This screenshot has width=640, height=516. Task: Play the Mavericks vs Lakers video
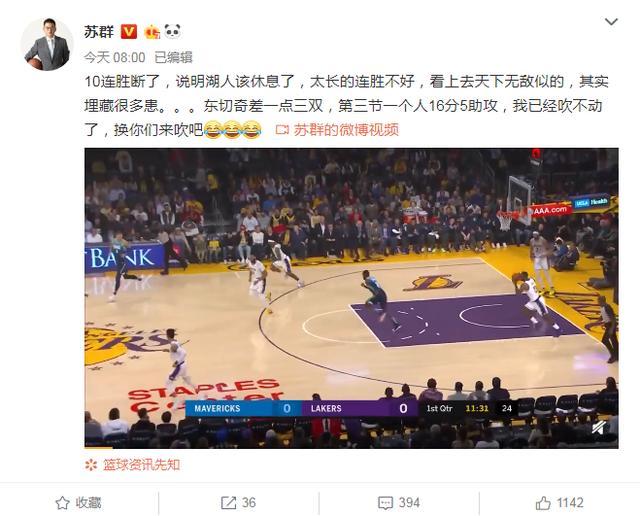coord(351,298)
